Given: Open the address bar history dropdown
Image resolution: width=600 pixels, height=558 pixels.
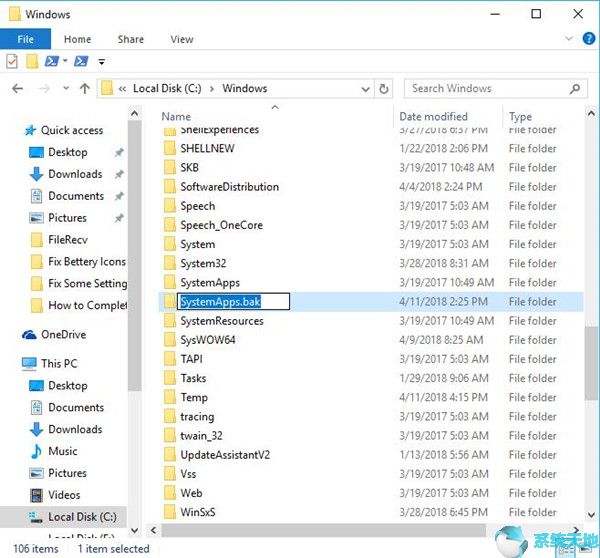Looking at the screenshot, I should point(365,89).
